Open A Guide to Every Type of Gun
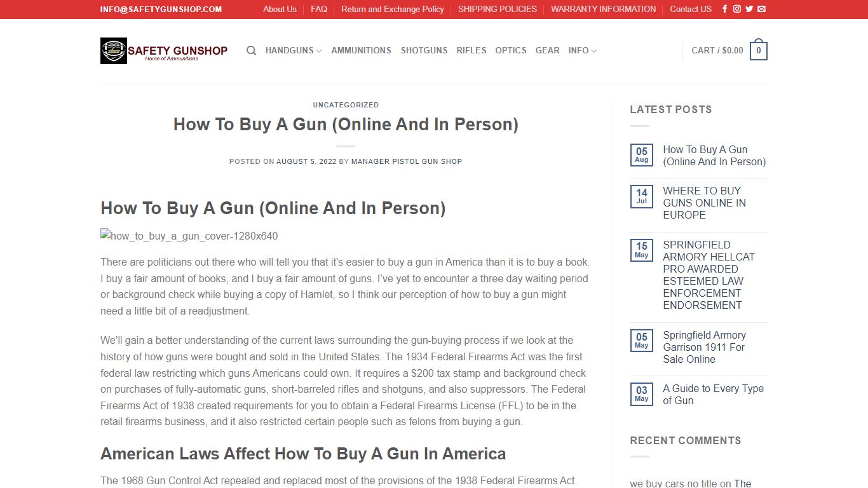868x488 pixels. (x=713, y=395)
